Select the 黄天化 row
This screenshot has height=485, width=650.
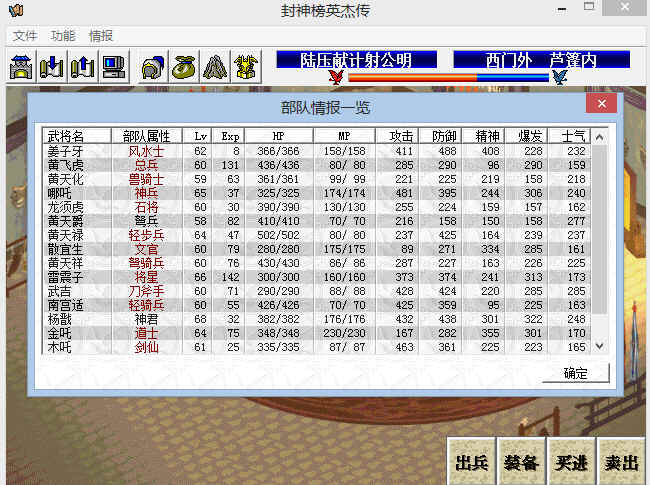(x=317, y=179)
